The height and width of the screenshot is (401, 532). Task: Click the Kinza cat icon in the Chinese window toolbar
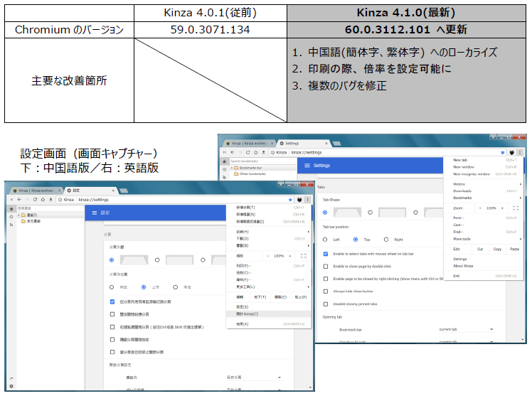click(299, 200)
